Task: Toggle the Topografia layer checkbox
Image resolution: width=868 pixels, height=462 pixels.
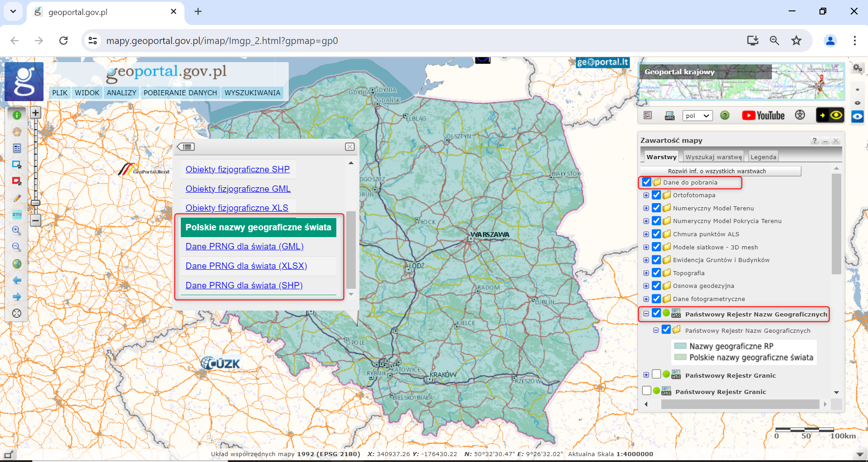Action: pyautogui.click(x=656, y=273)
